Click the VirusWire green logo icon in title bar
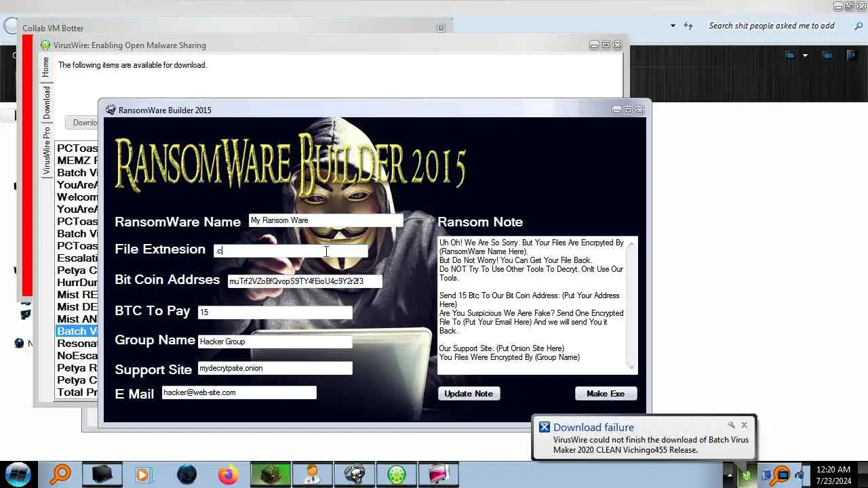 click(45, 45)
